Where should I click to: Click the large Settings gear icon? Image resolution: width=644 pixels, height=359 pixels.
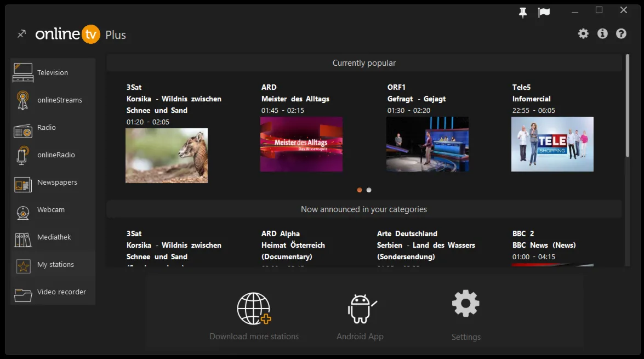466,304
